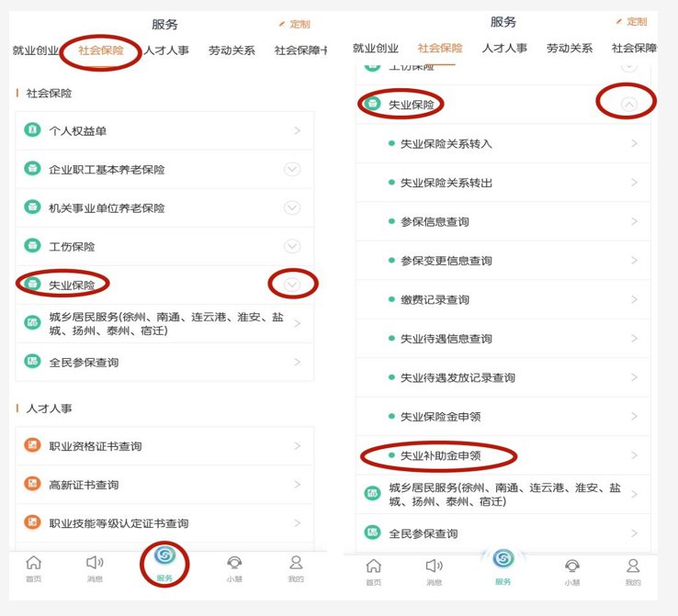
Task: Select 失业保险关系转出
Action: (503, 183)
